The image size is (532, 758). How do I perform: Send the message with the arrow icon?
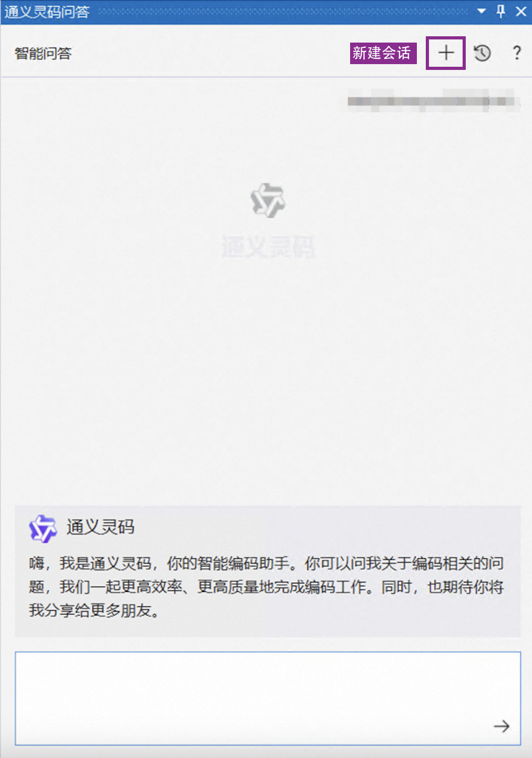[502, 726]
